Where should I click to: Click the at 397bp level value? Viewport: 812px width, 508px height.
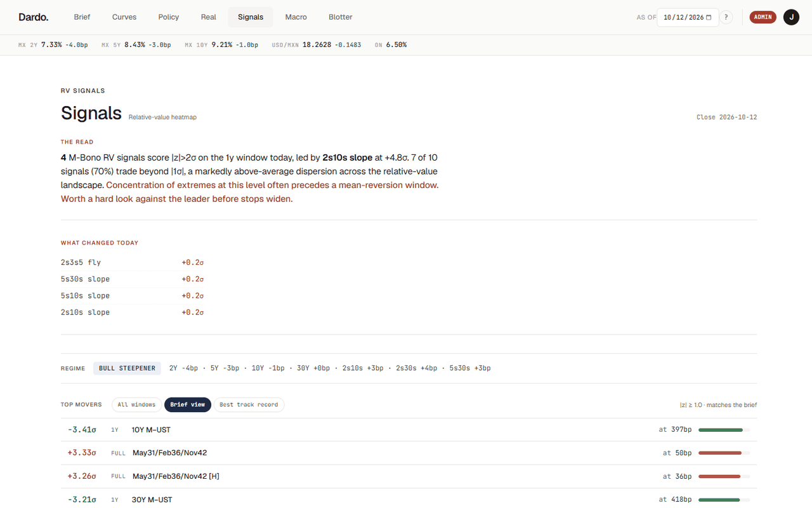[675, 430]
